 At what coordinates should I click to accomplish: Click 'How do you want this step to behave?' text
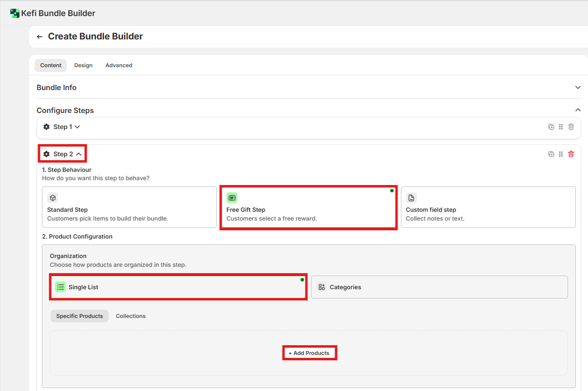click(96, 178)
